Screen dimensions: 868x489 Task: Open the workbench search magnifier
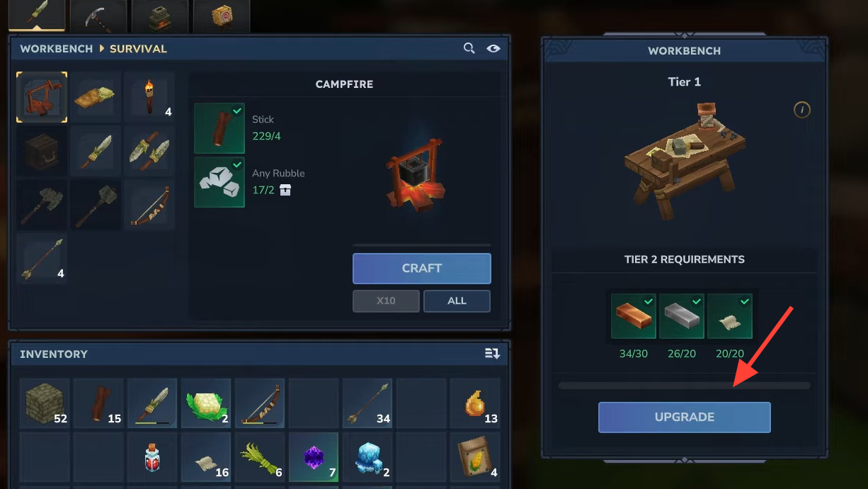[469, 48]
